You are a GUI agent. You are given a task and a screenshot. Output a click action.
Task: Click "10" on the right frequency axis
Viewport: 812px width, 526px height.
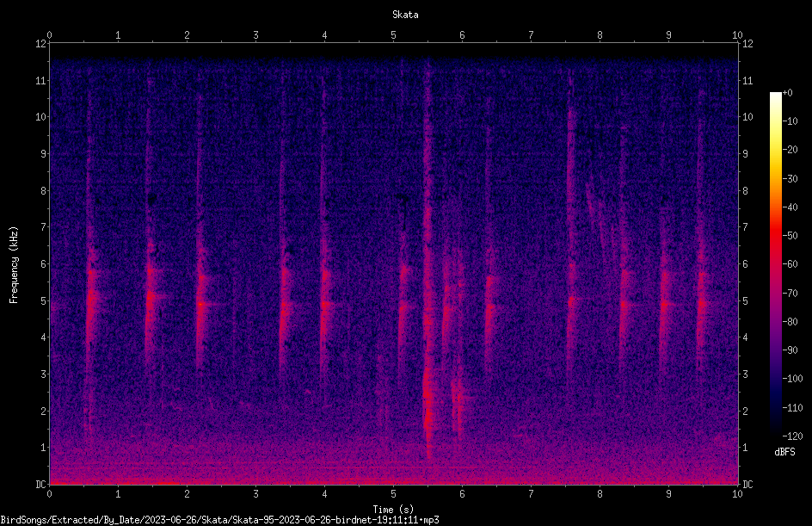[x=747, y=117]
